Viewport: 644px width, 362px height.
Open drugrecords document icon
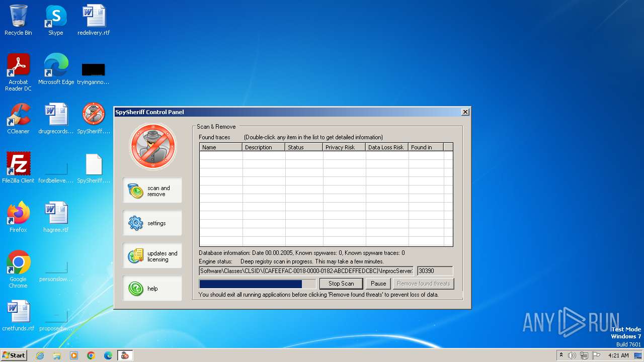[x=56, y=119]
